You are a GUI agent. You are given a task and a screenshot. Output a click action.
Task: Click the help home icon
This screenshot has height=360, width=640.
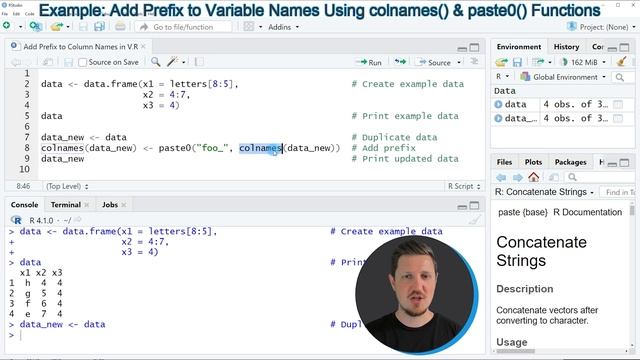point(533,177)
